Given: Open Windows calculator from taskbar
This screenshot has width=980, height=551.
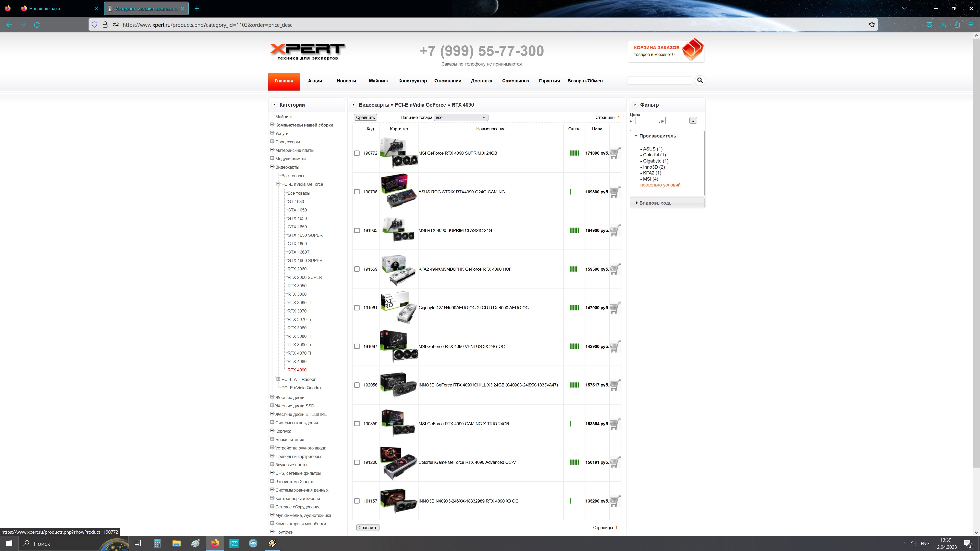Looking at the screenshot, I should point(157,543).
